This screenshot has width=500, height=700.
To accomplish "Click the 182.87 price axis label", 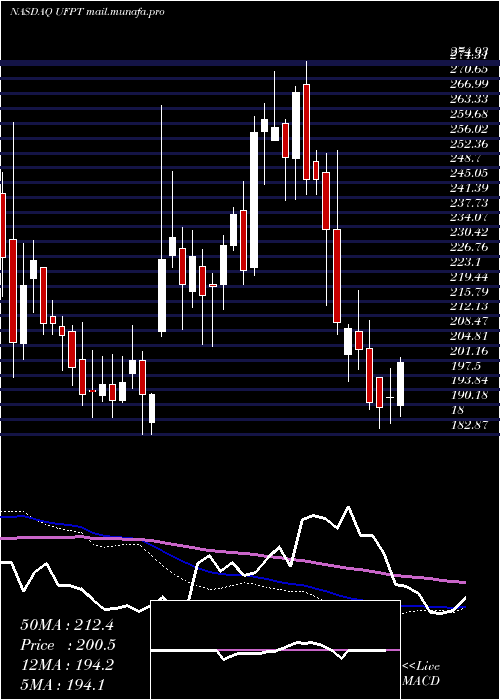I will pos(468,425).
